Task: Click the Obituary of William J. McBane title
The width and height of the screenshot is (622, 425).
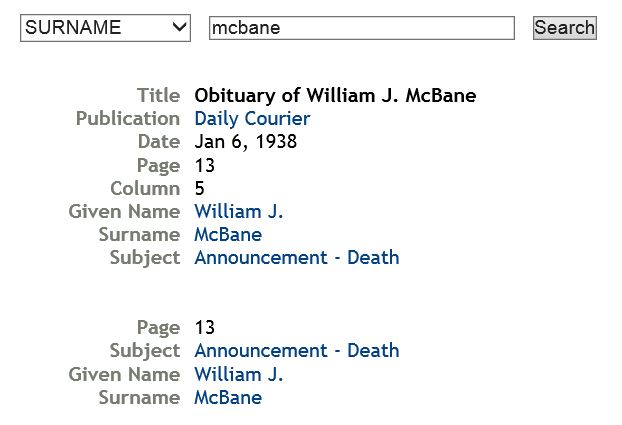Action: tap(335, 96)
